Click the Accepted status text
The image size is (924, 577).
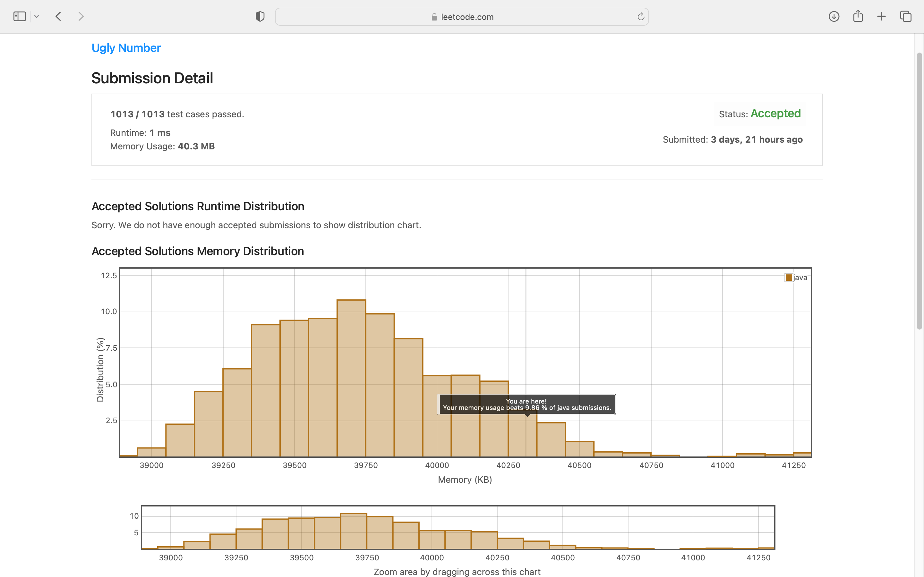coord(775,113)
